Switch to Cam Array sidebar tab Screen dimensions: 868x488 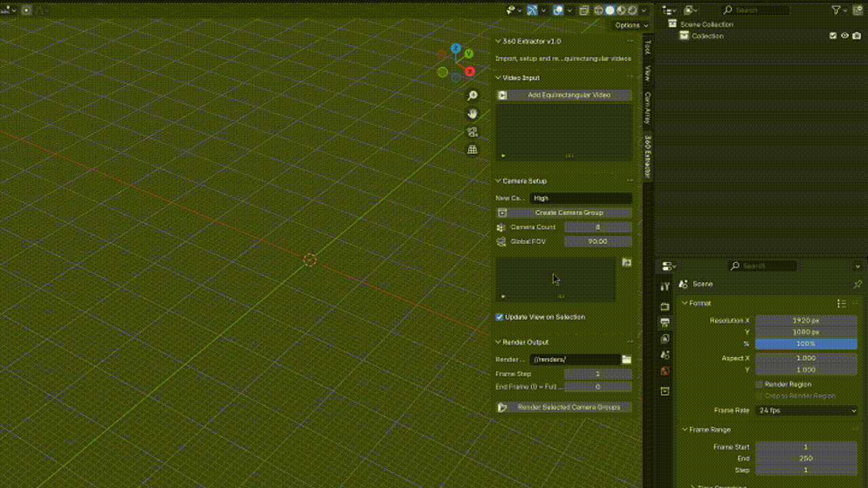point(648,108)
